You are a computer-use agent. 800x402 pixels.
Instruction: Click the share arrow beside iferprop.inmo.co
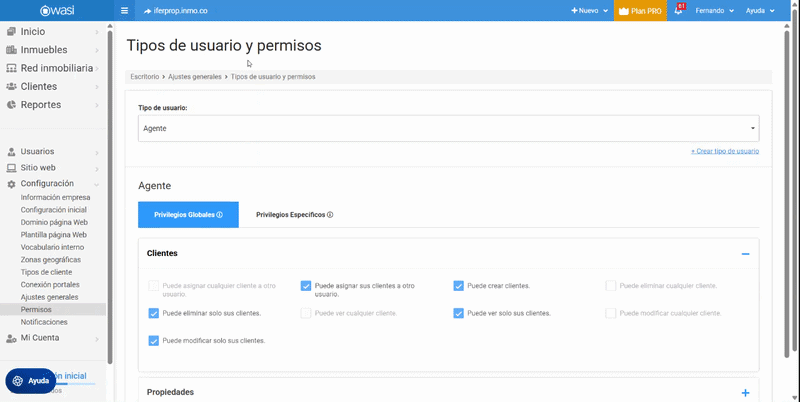[147, 11]
